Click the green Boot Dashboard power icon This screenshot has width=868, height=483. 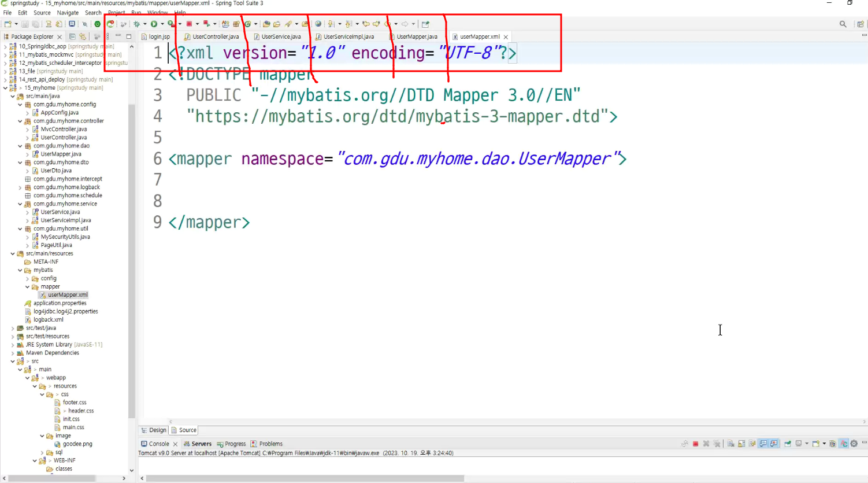coord(97,24)
